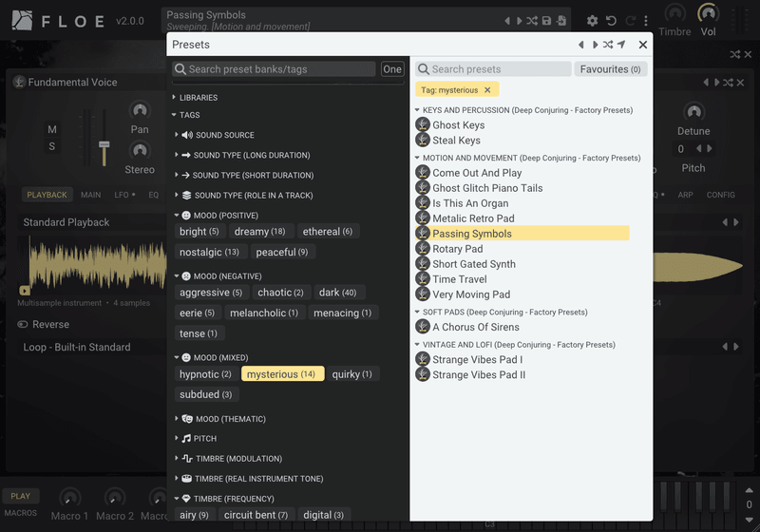Click the three-dot more options icon

[x=646, y=21]
